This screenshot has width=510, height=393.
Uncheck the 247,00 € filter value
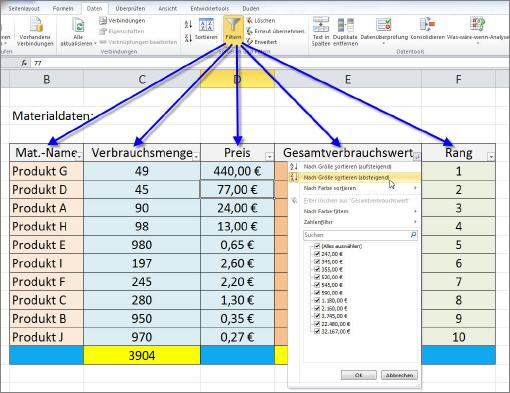[x=317, y=254]
